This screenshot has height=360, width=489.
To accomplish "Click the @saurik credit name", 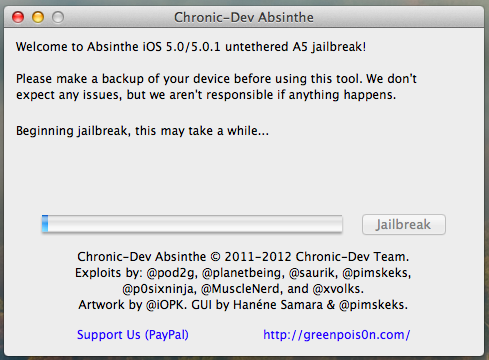I will pyautogui.click(x=313, y=273).
